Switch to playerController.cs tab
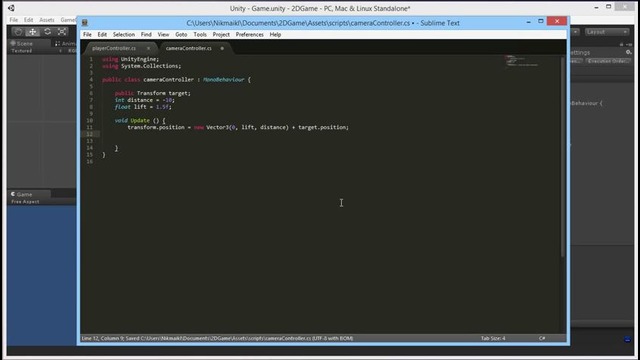 point(114,48)
